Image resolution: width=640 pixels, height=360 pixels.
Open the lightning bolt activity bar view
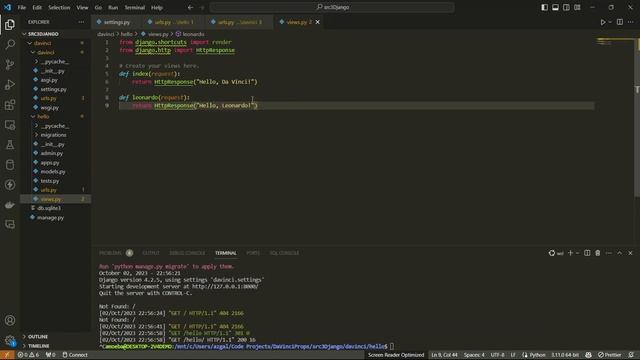[x=10, y=185]
